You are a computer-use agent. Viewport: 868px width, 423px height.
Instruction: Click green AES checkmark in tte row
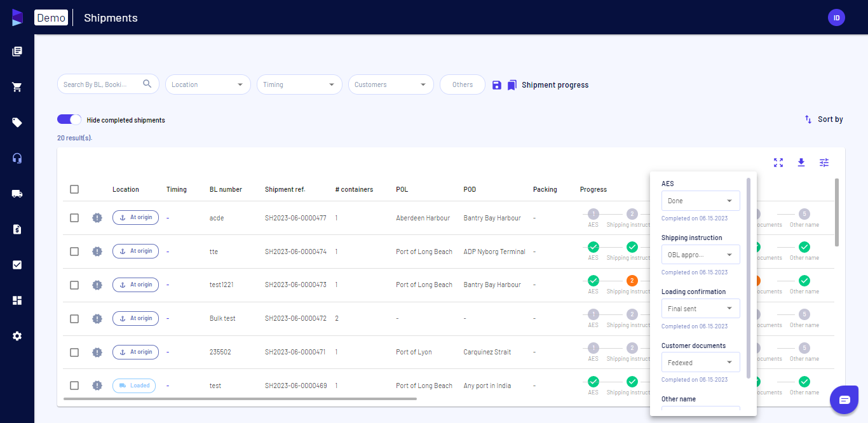pyautogui.click(x=593, y=247)
